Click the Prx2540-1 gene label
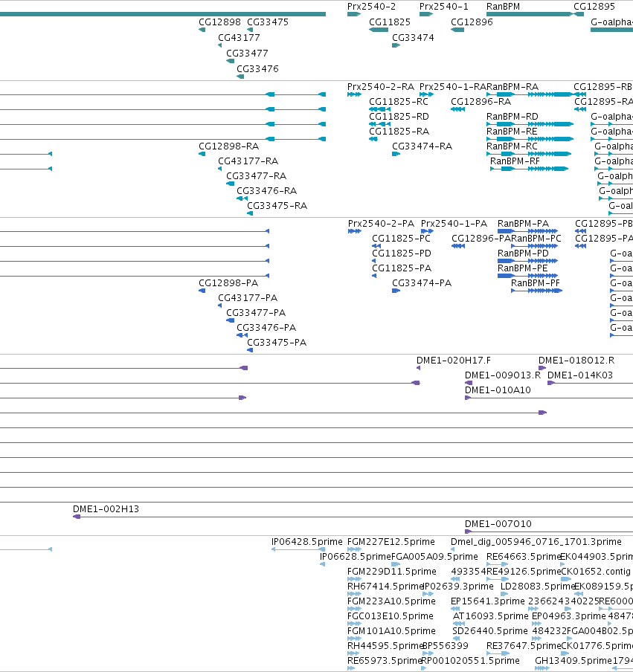The image size is (633, 672). 444,7
